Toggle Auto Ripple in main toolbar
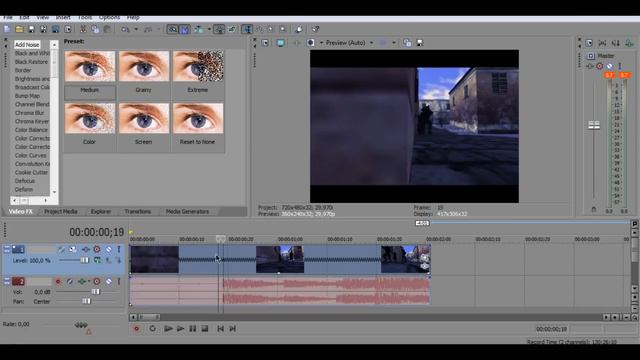Screen dimensions: 640x360 click(x=199, y=29)
